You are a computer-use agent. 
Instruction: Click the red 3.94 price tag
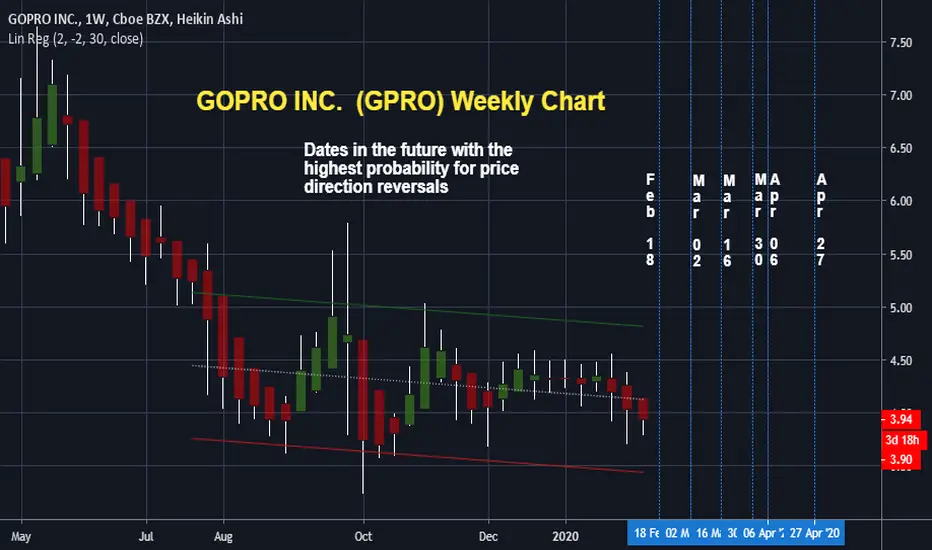(901, 419)
